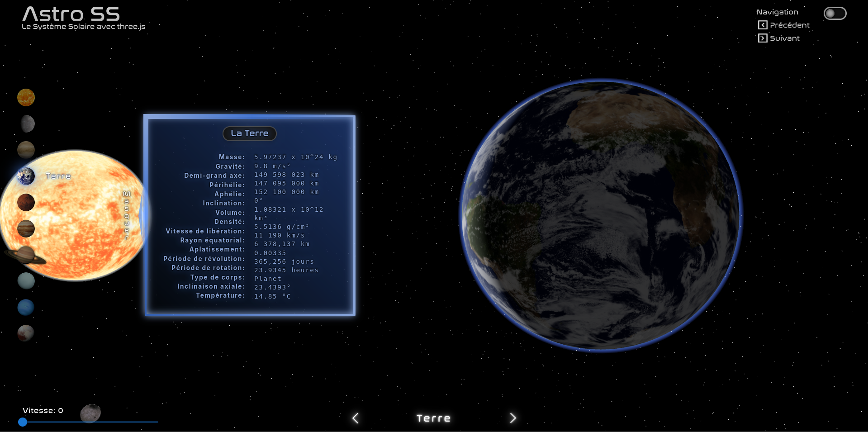Select the ringed Saturn icon
Image resolution: width=868 pixels, height=432 pixels.
pyautogui.click(x=26, y=255)
